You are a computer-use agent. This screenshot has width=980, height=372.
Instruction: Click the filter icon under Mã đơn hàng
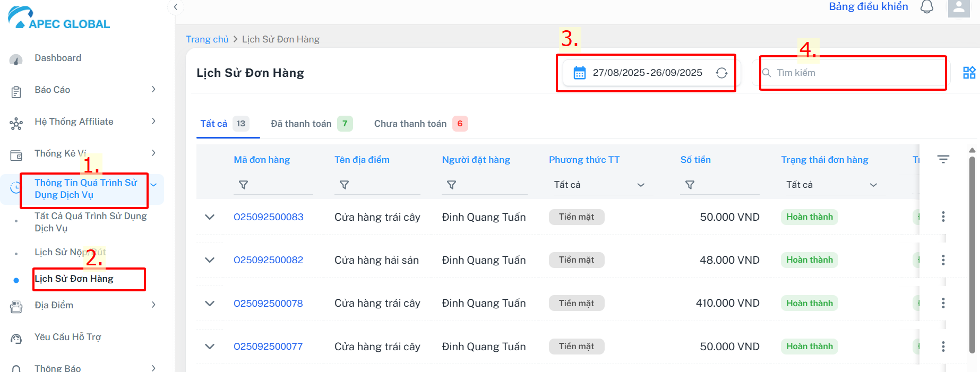click(x=243, y=185)
